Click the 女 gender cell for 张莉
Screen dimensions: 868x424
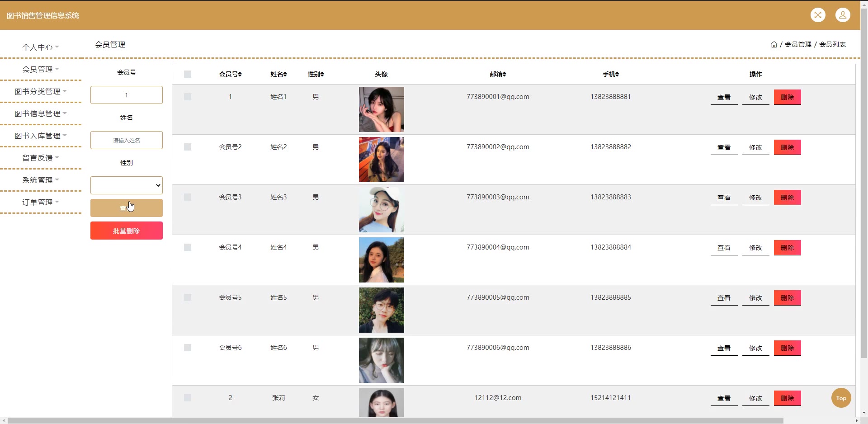coord(316,398)
